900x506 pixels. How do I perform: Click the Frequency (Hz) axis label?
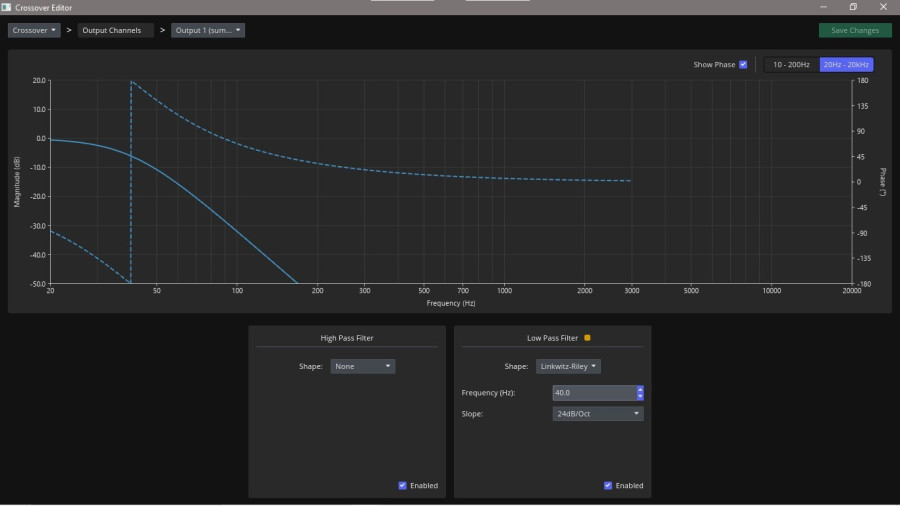[451, 303]
